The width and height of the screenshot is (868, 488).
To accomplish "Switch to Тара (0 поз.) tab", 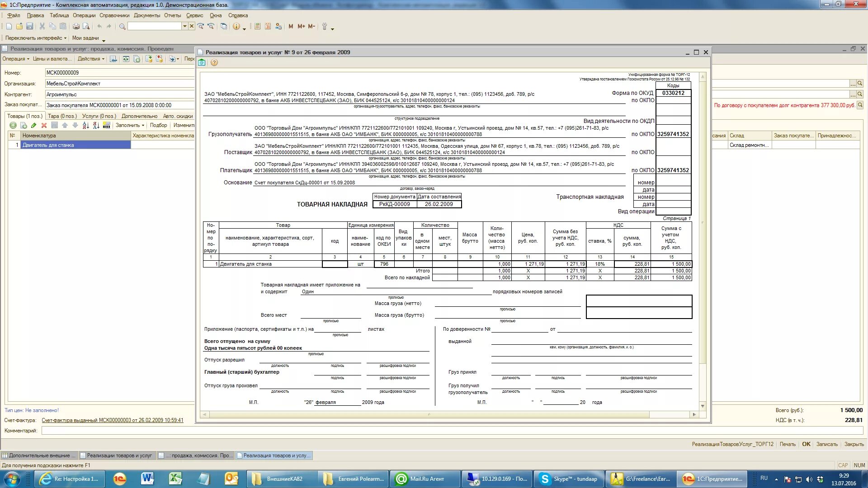I will [x=62, y=116].
